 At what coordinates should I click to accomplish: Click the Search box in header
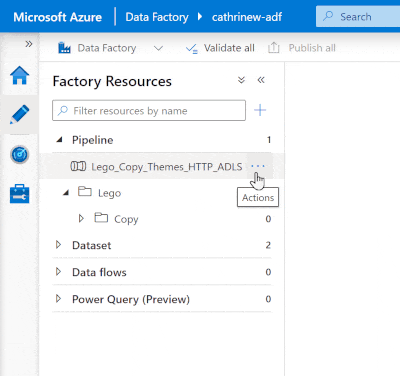(x=358, y=16)
